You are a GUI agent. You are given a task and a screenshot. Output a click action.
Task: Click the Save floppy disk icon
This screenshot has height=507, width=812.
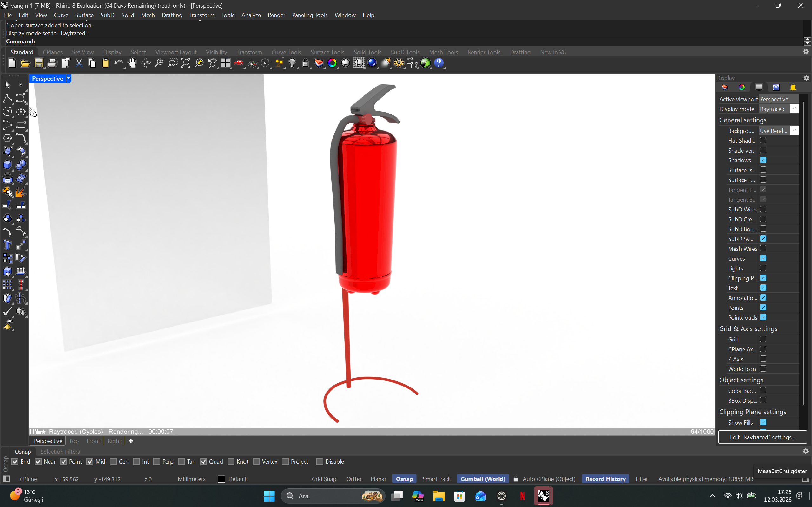[39, 63]
